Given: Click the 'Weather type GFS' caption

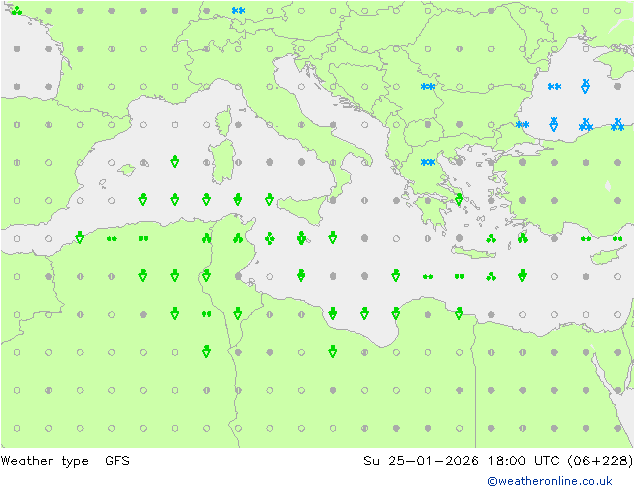Looking at the screenshot, I should 65,461.
